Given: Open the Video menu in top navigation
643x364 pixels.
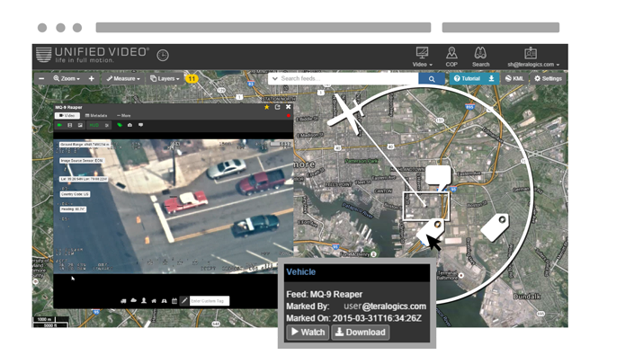Looking at the screenshot, I should point(422,57).
